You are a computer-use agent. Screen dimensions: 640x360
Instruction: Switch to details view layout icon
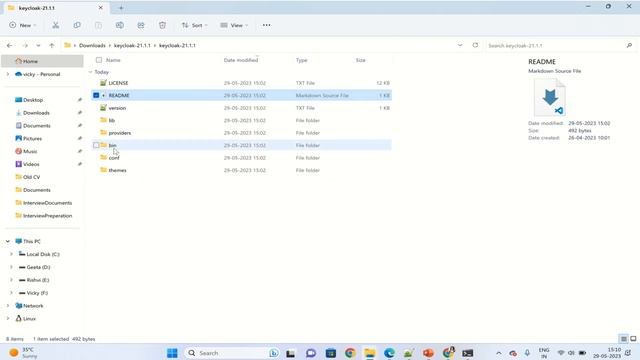click(x=624, y=339)
